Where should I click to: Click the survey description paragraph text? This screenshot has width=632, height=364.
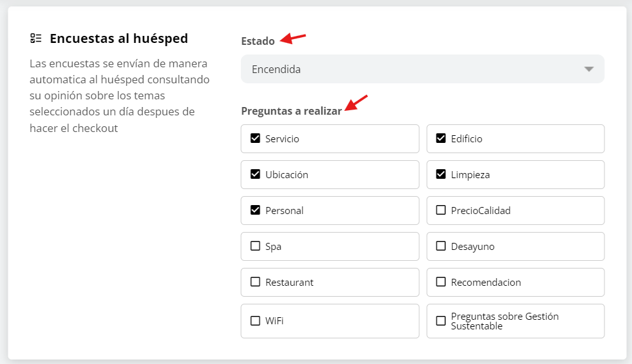(x=120, y=96)
